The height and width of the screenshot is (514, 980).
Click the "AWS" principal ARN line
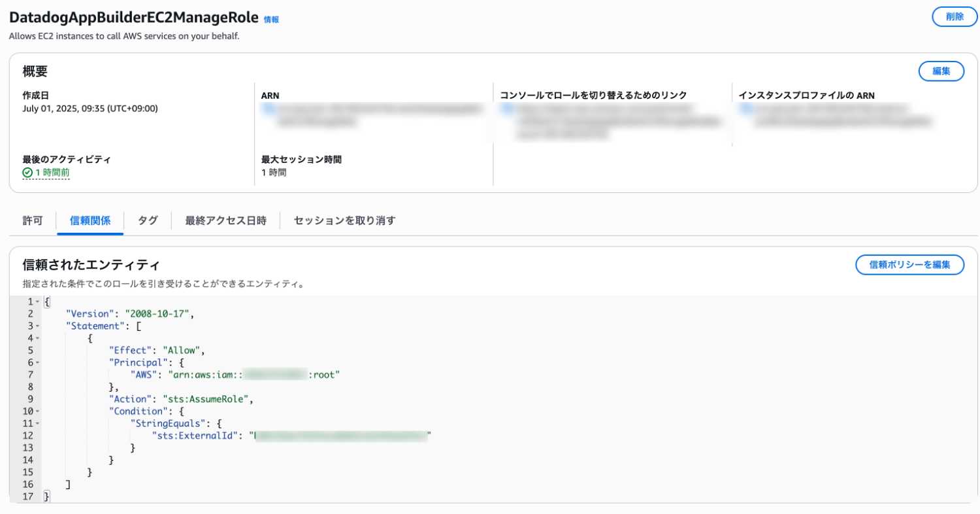tap(236, 375)
